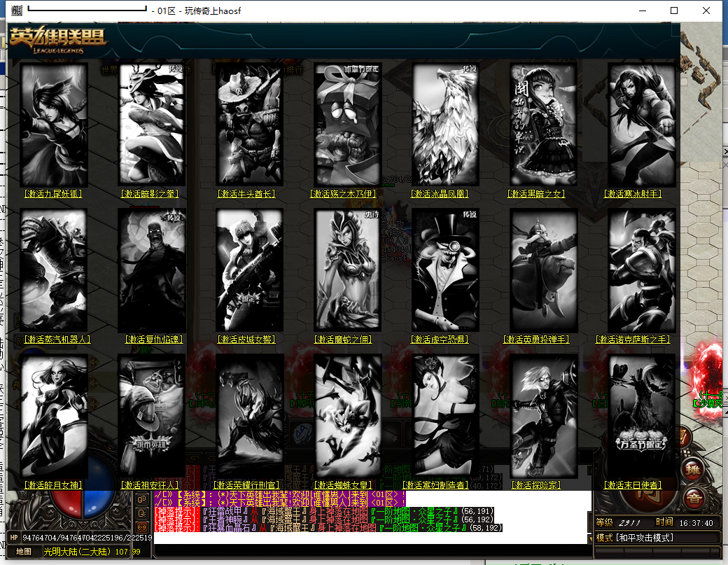Click the 激活黑暗之女 link
The width and height of the screenshot is (728, 565).
[537, 193]
